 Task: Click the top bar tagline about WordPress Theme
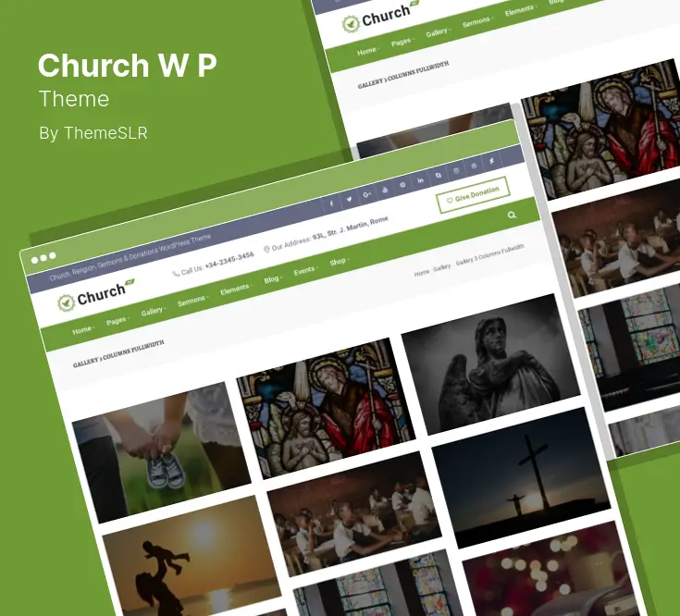(x=130, y=257)
